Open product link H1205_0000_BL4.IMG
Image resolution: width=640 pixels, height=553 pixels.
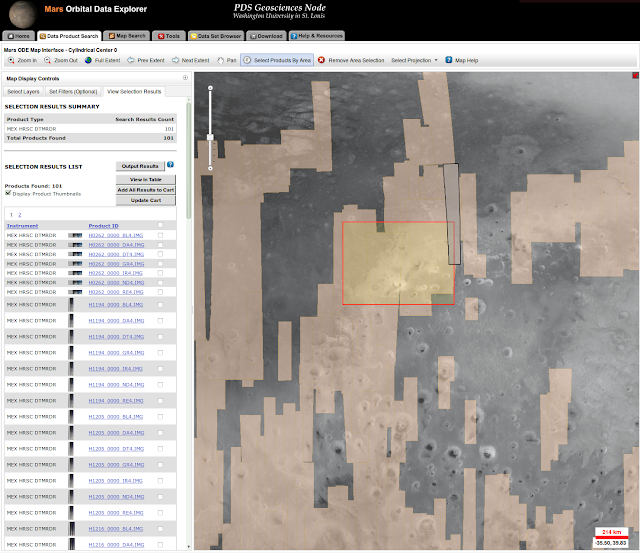[116, 417]
